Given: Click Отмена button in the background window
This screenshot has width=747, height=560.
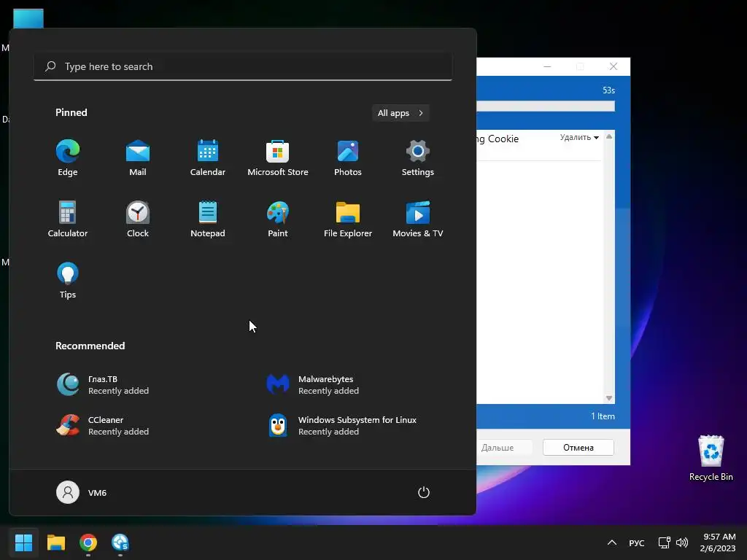Looking at the screenshot, I should point(578,448).
